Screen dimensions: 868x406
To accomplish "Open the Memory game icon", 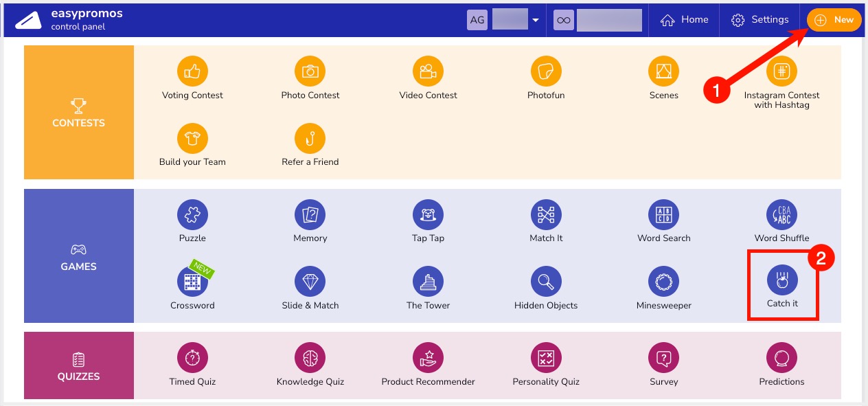I will coord(310,214).
